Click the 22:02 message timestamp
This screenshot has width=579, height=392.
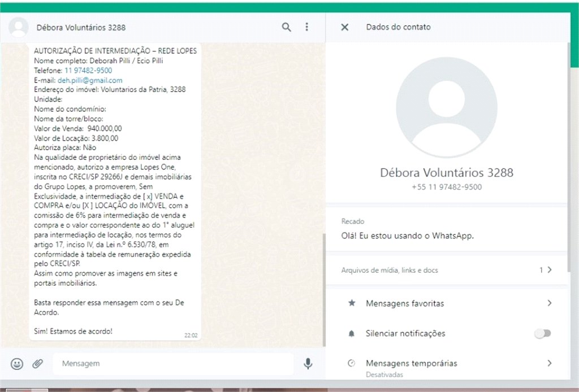(191, 335)
